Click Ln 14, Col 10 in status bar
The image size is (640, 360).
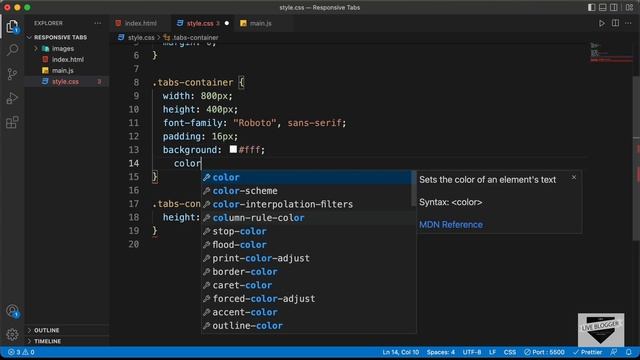400,352
